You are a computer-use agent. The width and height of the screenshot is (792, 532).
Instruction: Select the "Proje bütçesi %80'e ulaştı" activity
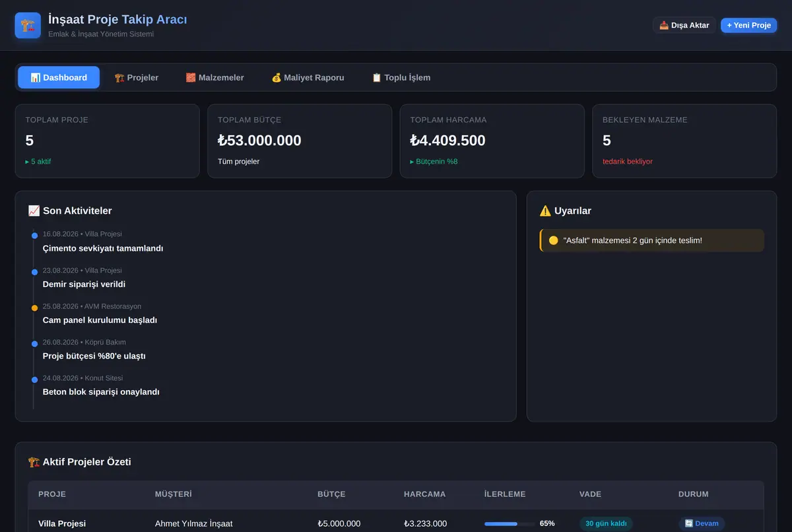point(94,356)
